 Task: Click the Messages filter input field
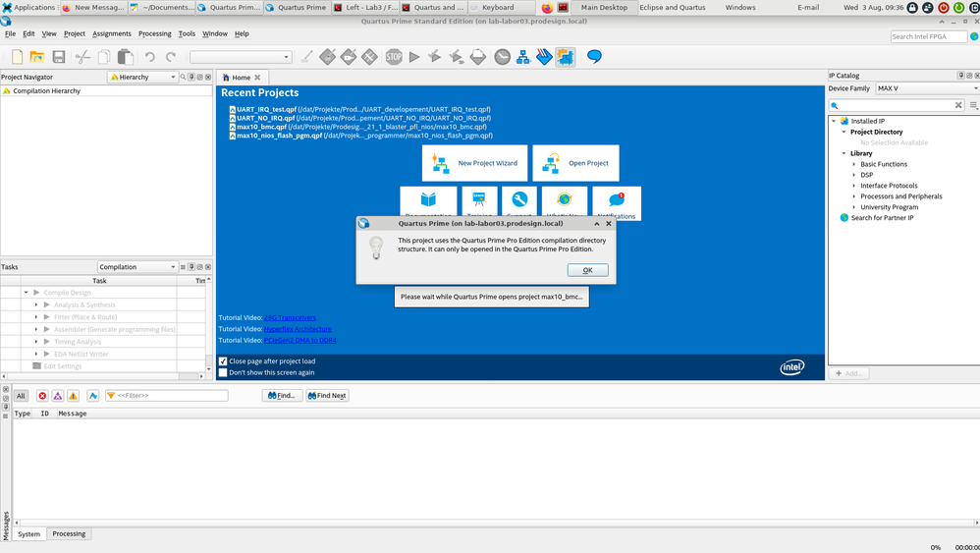click(167, 396)
